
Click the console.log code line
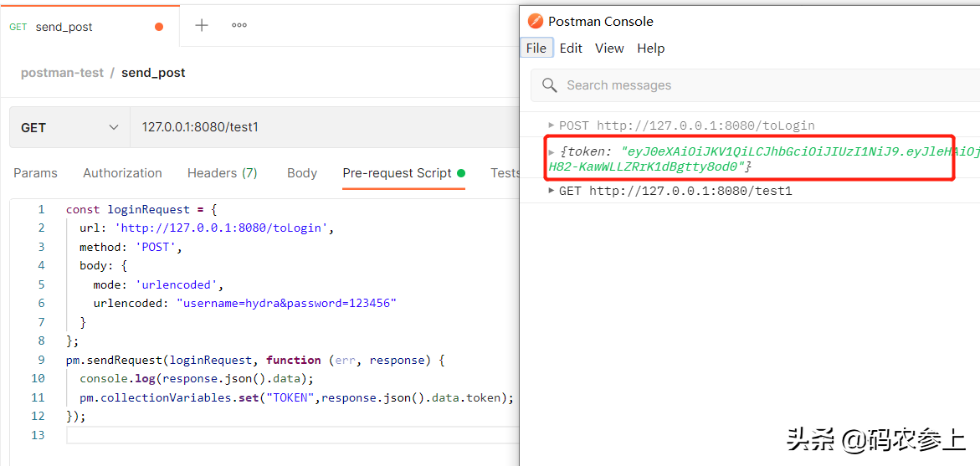coord(196,378)
